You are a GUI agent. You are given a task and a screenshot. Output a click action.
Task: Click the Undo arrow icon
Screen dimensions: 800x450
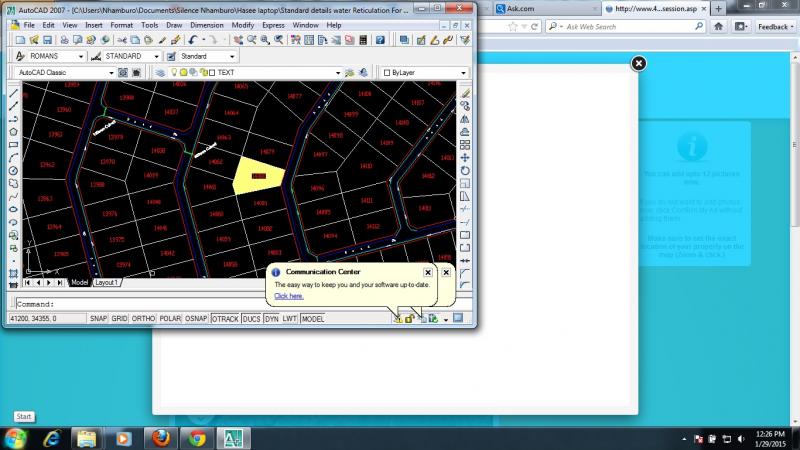pyautogui.click(x=192, y=40)
